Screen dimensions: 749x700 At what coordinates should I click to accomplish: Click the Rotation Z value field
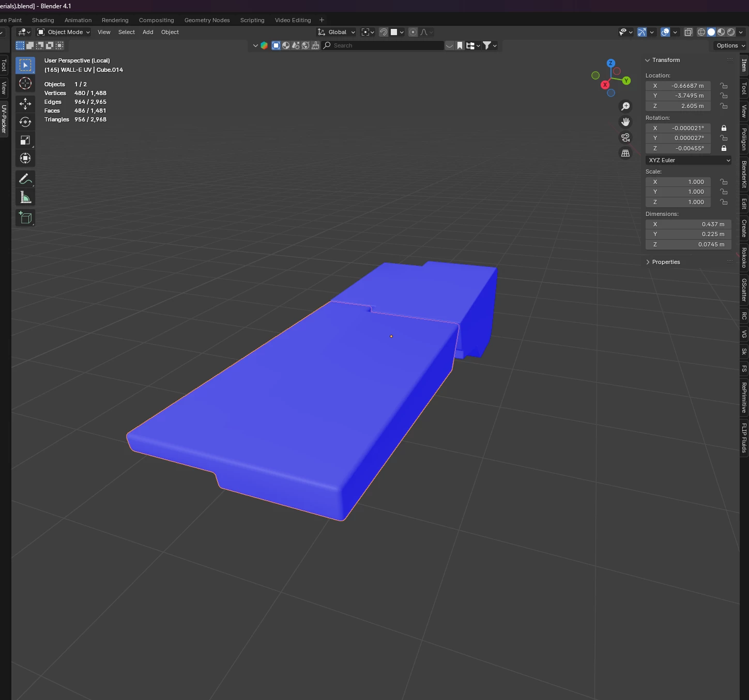point(678,148)
